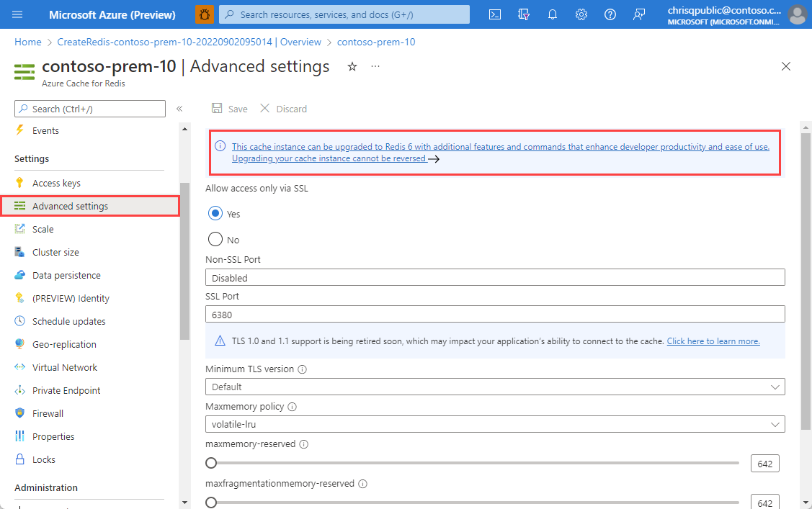Select No for SSL-only access
Screen dimensions: 812x509
215,240
